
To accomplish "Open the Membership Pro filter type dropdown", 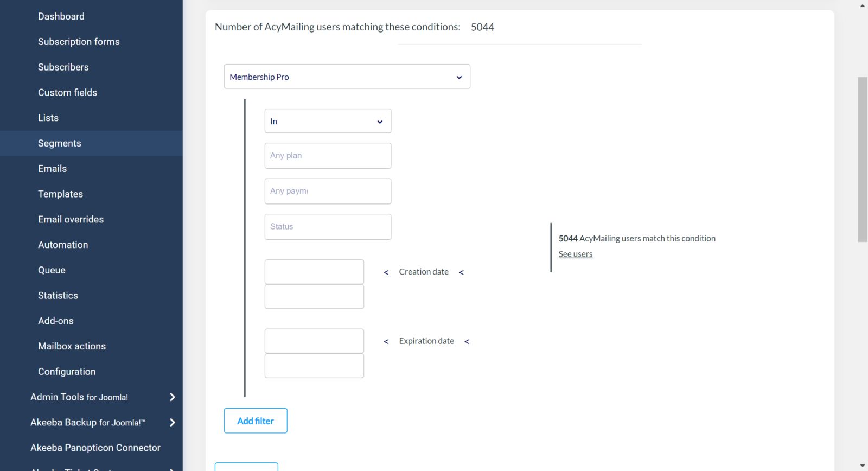I will tap(347, 77).
